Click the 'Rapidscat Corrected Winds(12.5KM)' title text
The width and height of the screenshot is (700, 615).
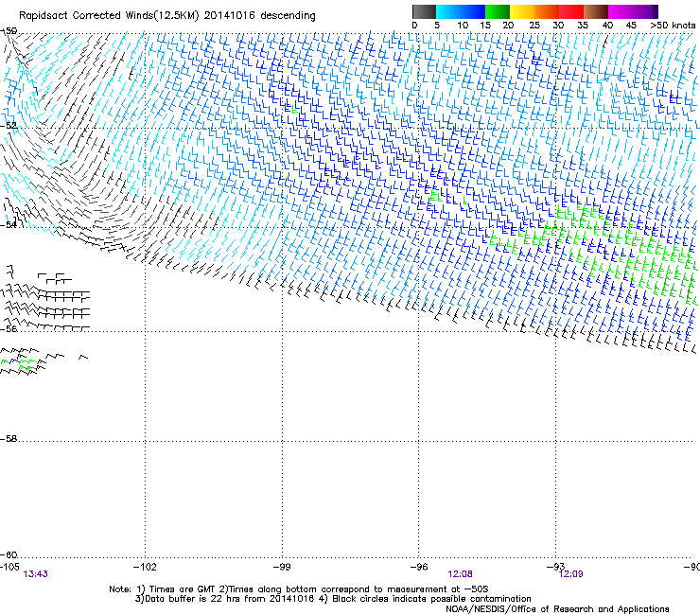click(x=109, y=16)
